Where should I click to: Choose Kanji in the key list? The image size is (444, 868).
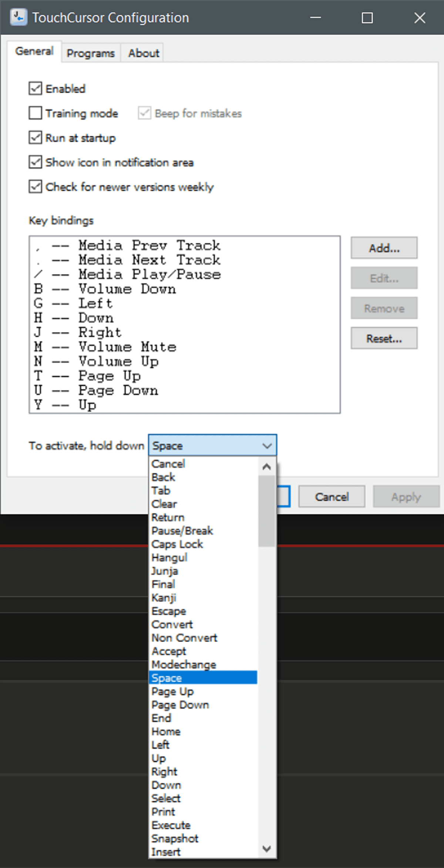(203, 598)
